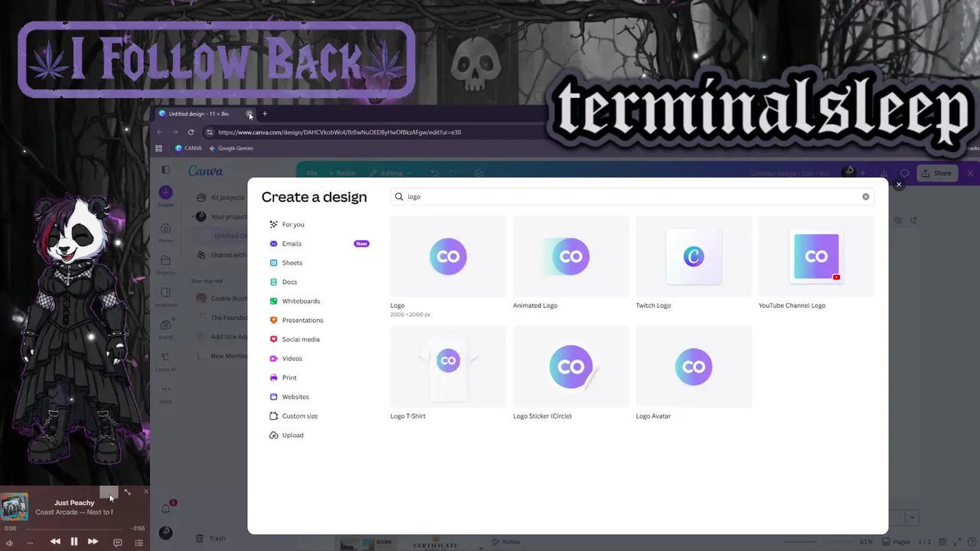
Task: Click the For you sparkle icon
Action: pyautogui.click(x=274, y=224)
